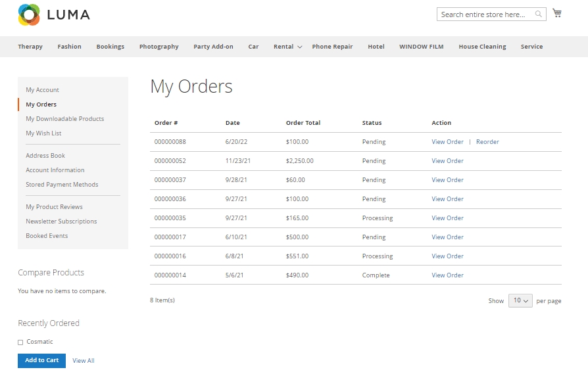Viewport: 588px width, 374px height.
Task: Go to Bookings category
Action: pos(110,47)
